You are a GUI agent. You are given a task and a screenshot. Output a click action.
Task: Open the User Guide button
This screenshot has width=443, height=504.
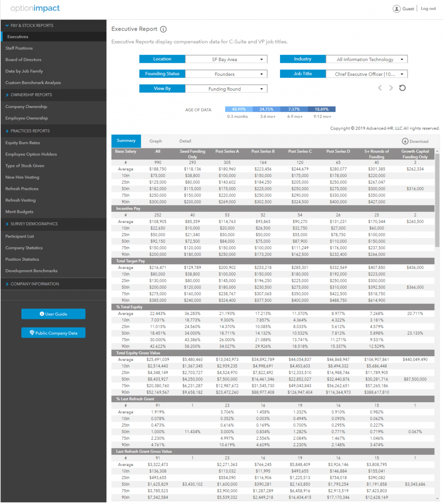pos(53,314)
